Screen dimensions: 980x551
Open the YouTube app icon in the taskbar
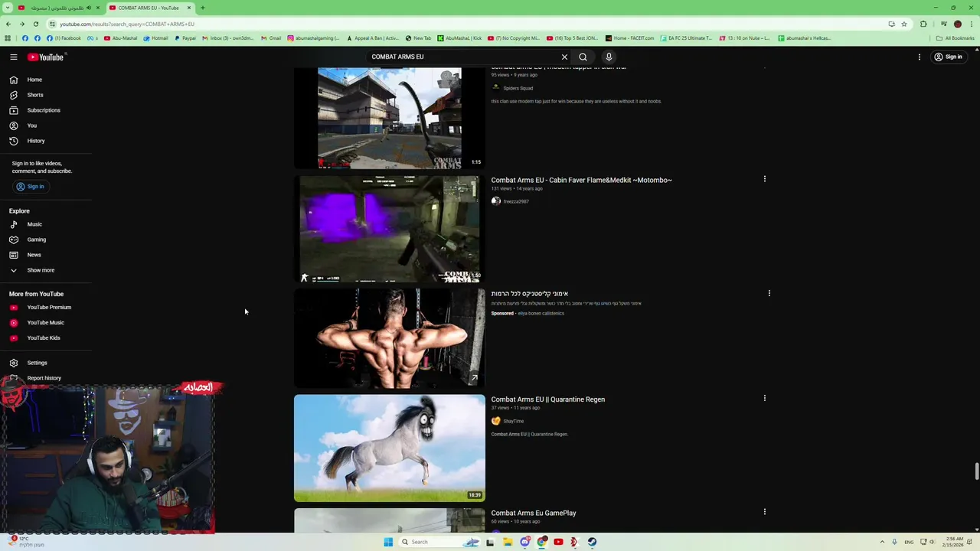click(558, 542)
